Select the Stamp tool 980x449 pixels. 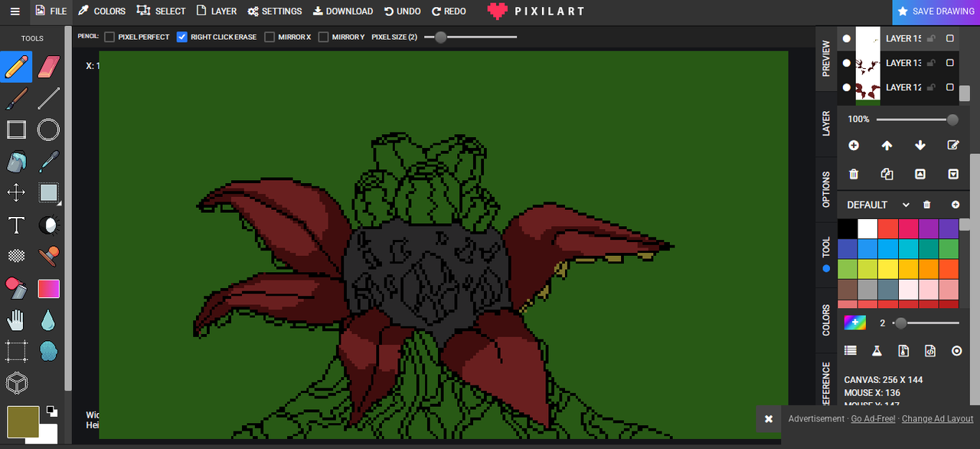(x=48, y=257)
